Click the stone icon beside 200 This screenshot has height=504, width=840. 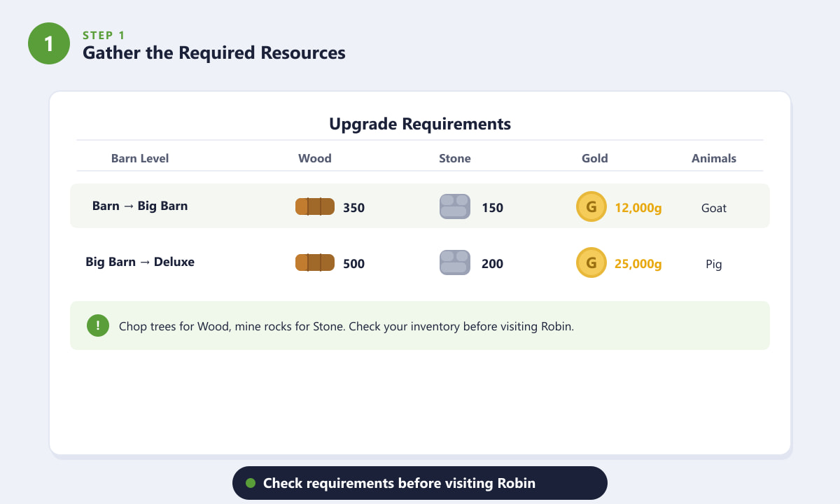(455, 262)
